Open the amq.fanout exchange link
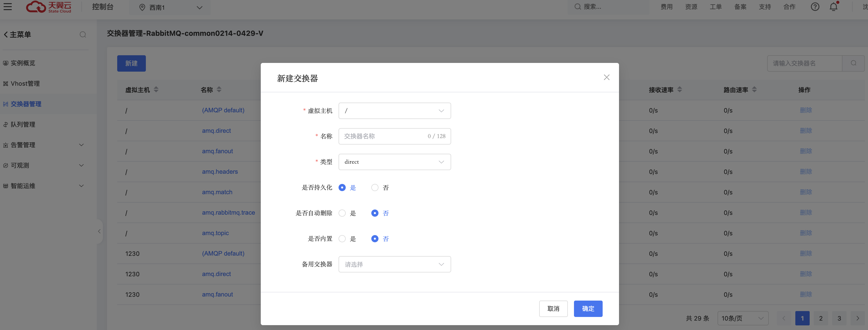 tap(217, 151)
